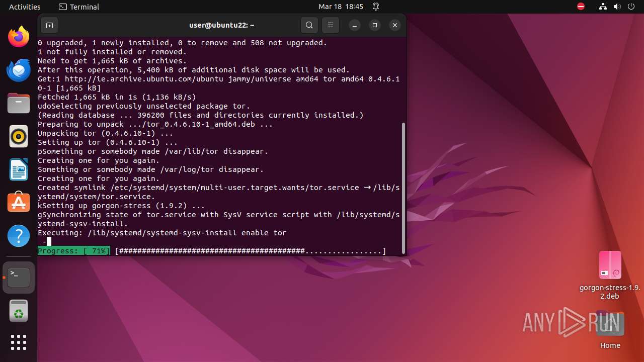Screen dimensions: 644x362
Task: Open the terminal hamburger menu
Action: (x=331, y=25)
